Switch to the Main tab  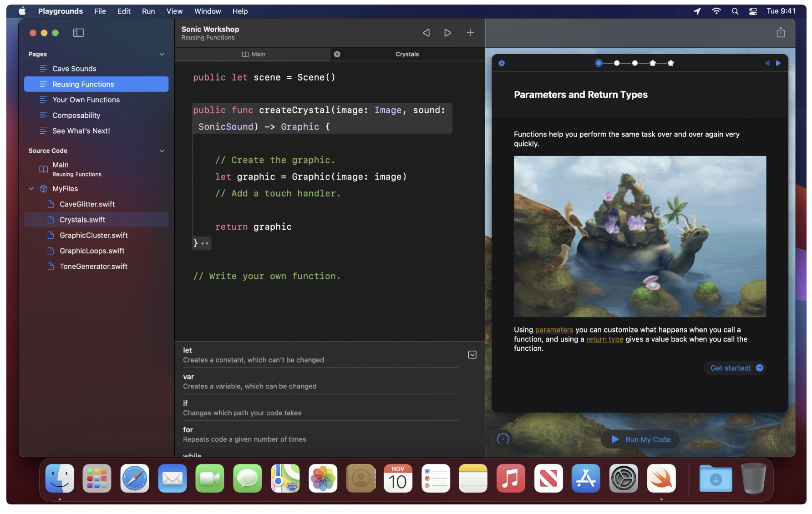coord(253,54)
